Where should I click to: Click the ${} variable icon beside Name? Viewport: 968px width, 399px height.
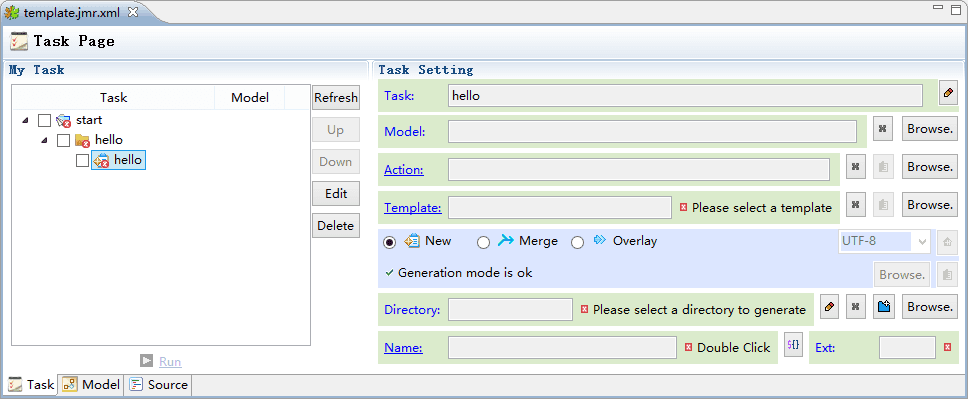click(793, 345)
